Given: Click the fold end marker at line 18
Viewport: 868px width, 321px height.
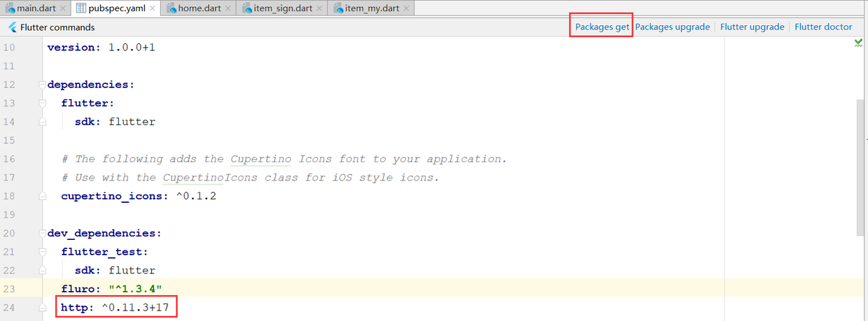Looking at the screenshot, I should (x=42, y=196).
